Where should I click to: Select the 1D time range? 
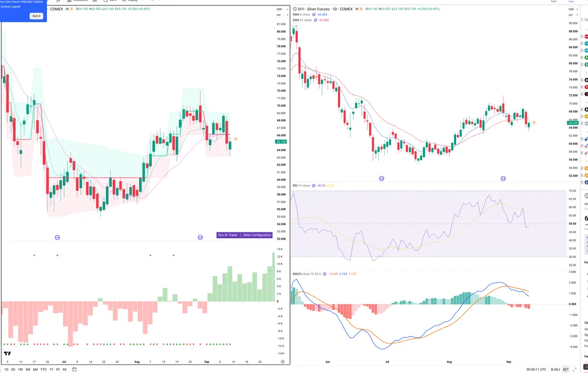click(x=6, y=370)
